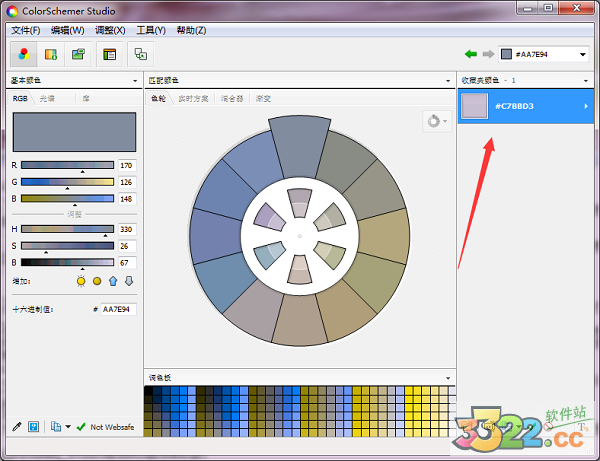The image size is (600, 461).
Task: Open the tri-color circle color wheel tool
Action: click(x=24, y=54)
